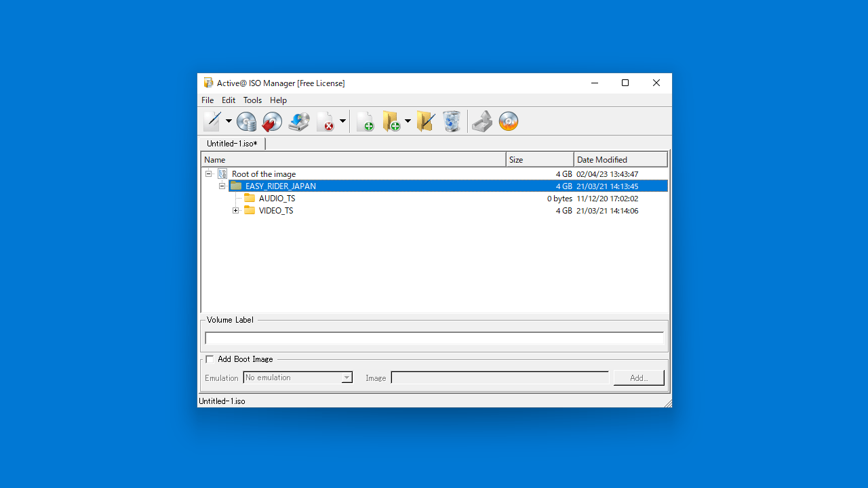The image size is (868, 488).
Task: Open the dropdown arrow beside new image icon
Action: 229,121
